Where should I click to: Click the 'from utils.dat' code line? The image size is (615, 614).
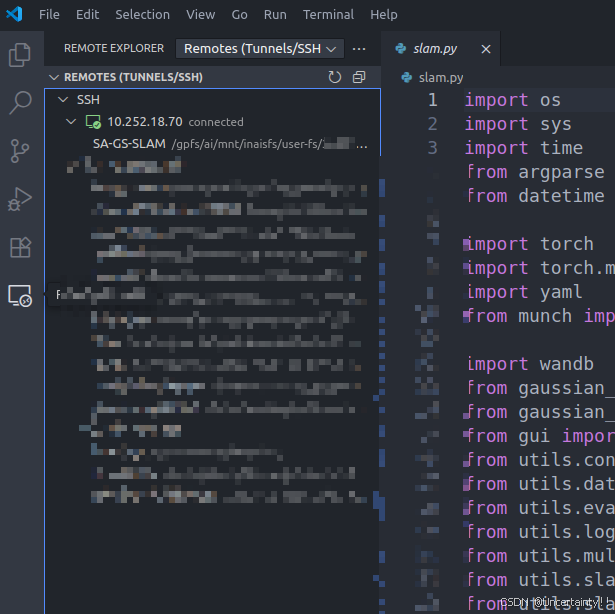[540, 484]
